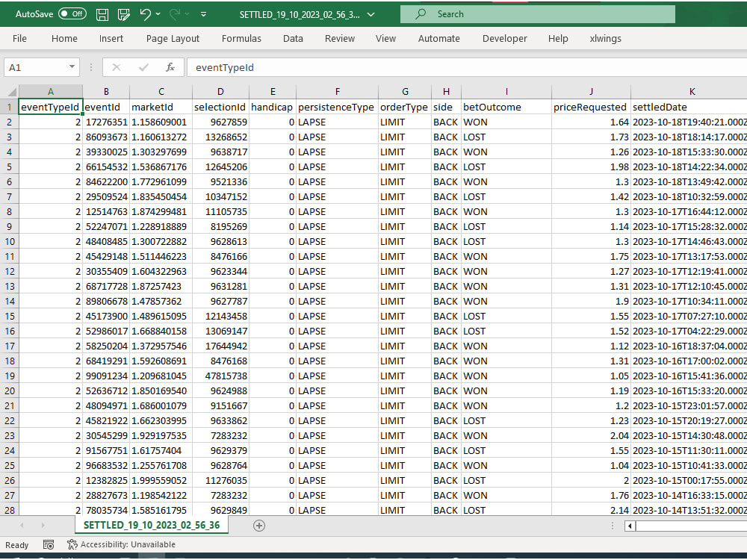Open the Automate tab
747x560 pixels.
(438, 39)
